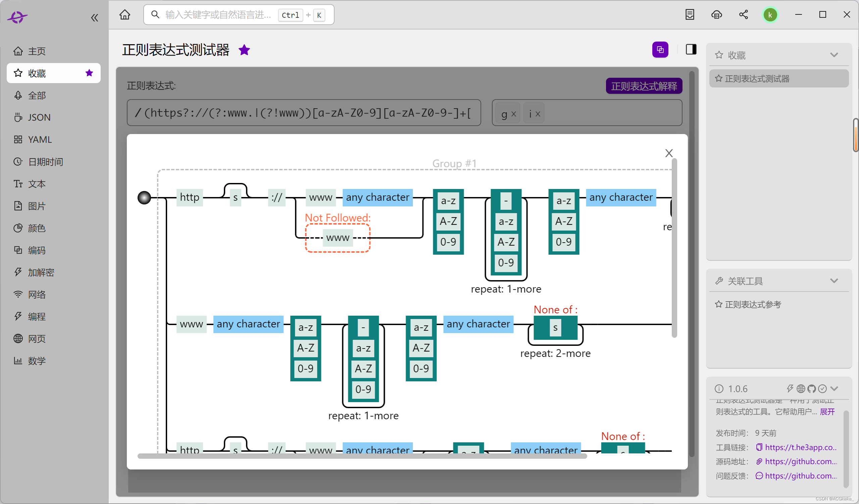Remove the 'g' regex flag
This screenshot has height=504, width=859.
(514, 114)
